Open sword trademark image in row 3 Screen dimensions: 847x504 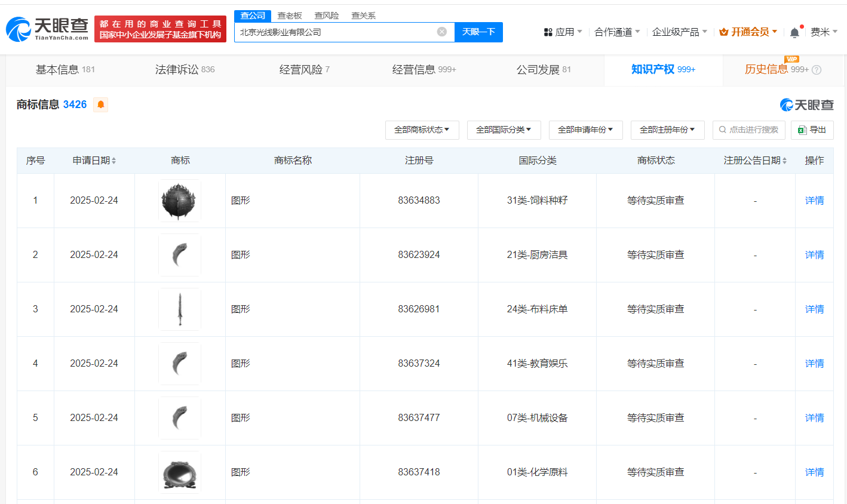click(180, 309)
